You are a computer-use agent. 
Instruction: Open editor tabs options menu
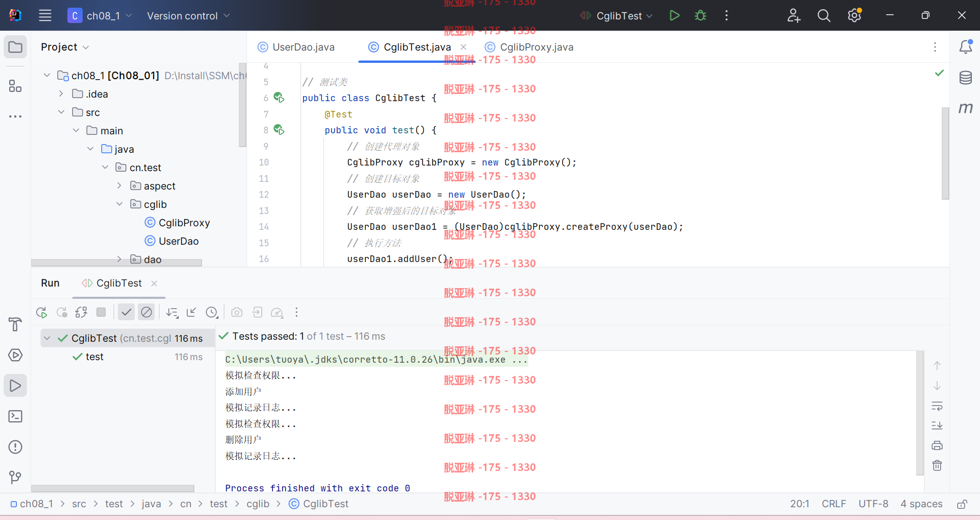pos(935,47)
